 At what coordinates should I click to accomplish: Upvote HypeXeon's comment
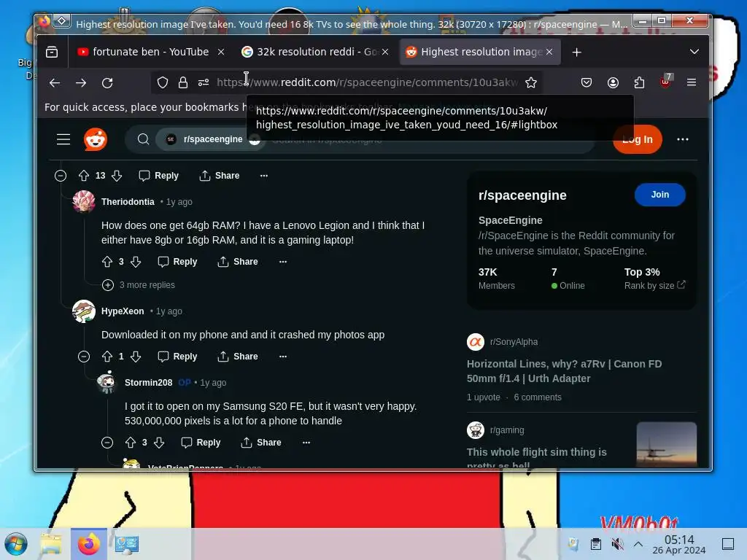(107, 356)
